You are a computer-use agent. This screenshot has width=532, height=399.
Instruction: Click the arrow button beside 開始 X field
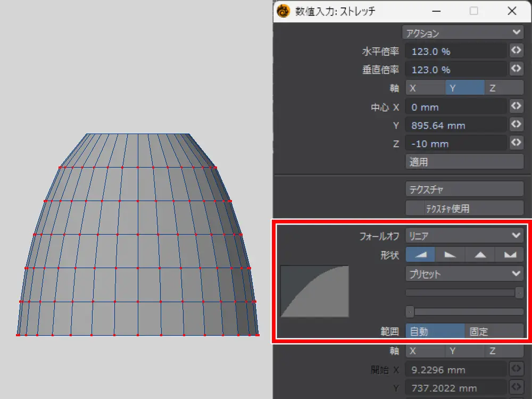click(x=516, y=370)
